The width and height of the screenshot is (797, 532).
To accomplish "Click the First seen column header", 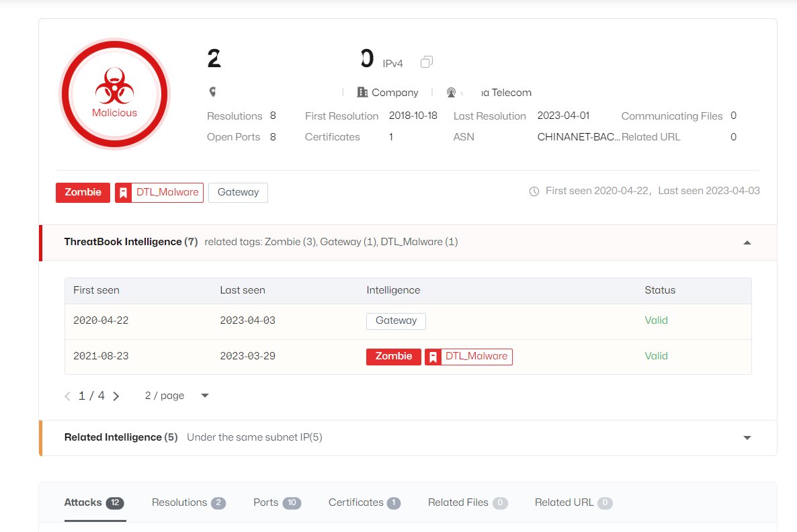I will 96,290.
